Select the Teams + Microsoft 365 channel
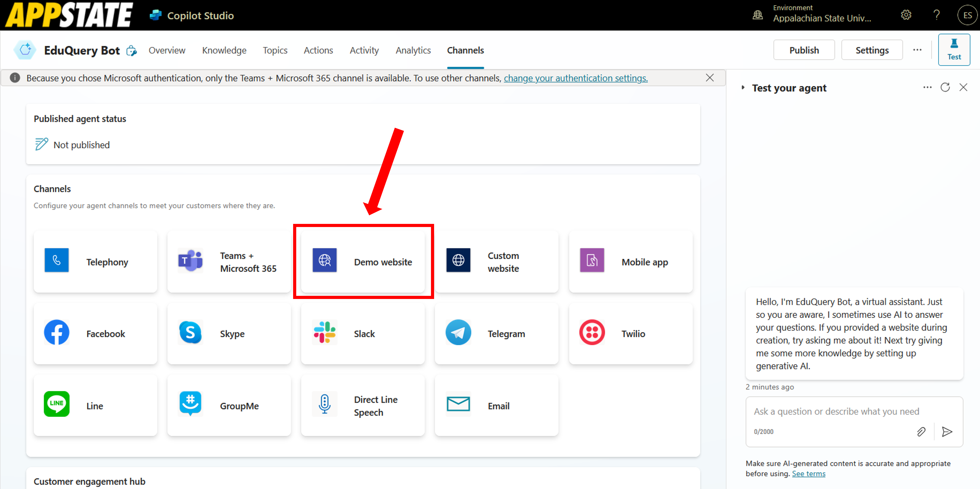Viewport: 980px width, 489px height. coord(229,262)
